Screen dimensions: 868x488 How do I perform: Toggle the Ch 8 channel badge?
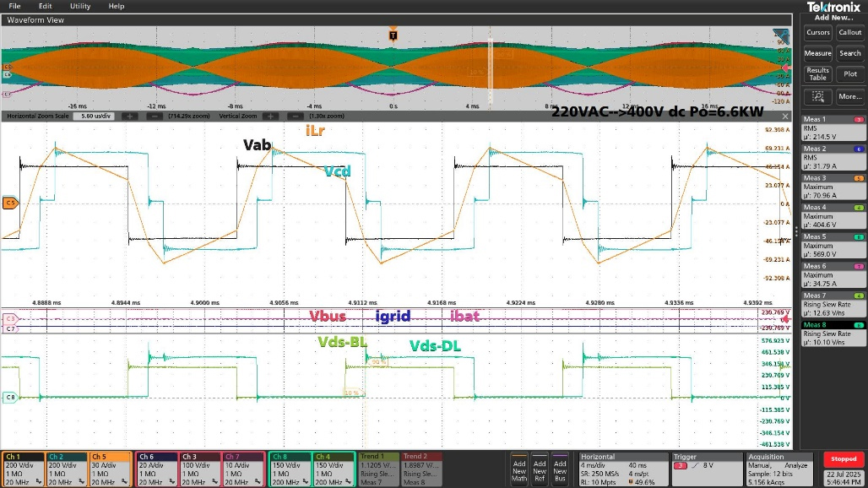[x=290, y=469]
